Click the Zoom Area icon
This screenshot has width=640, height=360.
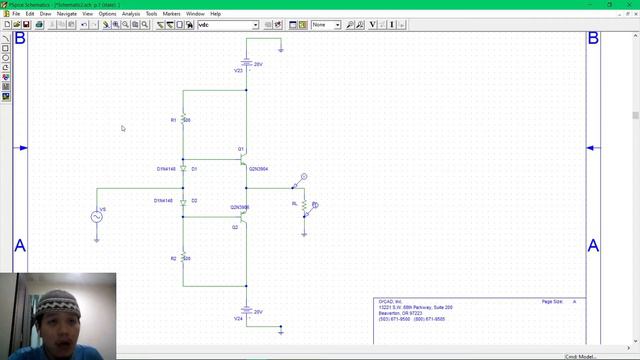click(x=135, y=25)
